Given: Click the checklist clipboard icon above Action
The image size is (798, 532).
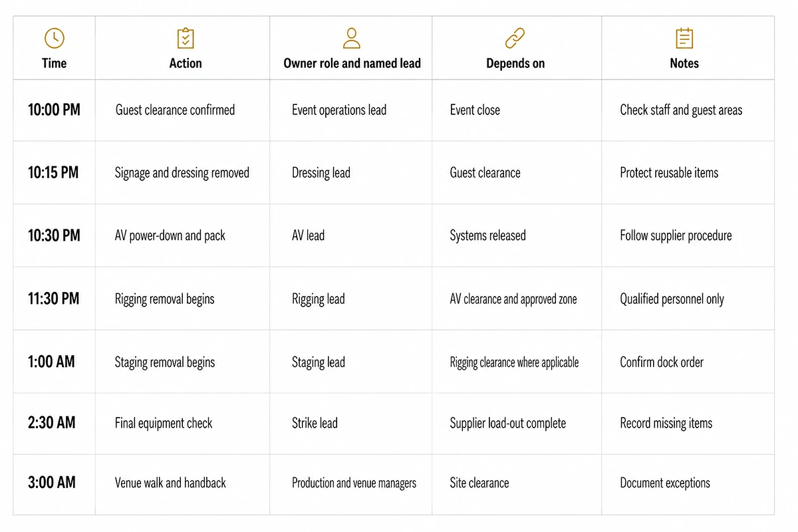Looking at the screenshot, I should pyautogui.click(x=186, y=39).
